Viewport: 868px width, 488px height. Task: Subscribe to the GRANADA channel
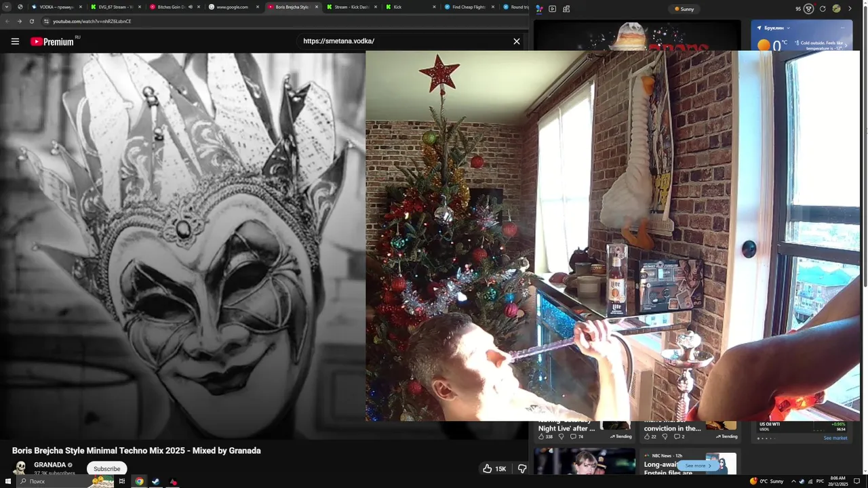(106, 468)
